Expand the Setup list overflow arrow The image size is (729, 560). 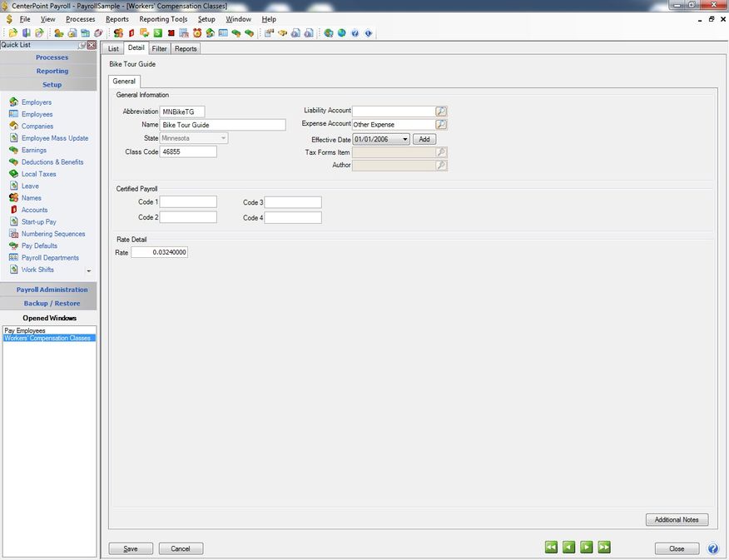88,271
